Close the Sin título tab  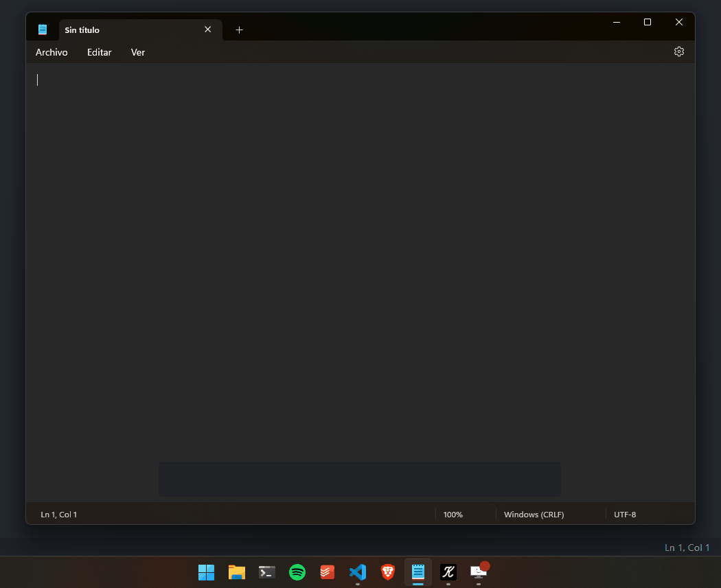[x=208, y=30]
